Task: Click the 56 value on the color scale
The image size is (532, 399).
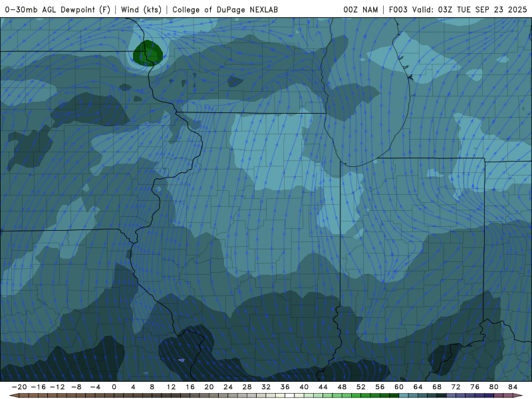Action: [x=380, y=387]
